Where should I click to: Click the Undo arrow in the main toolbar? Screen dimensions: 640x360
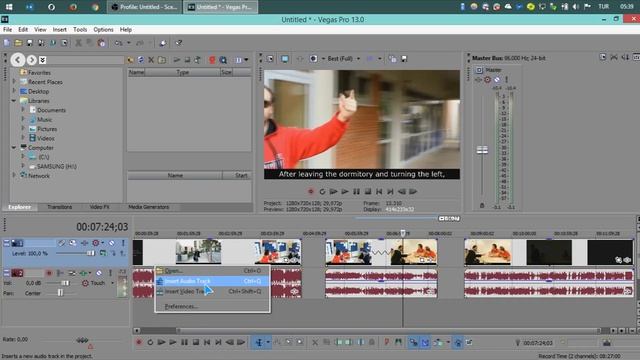[x=118, y=43]
